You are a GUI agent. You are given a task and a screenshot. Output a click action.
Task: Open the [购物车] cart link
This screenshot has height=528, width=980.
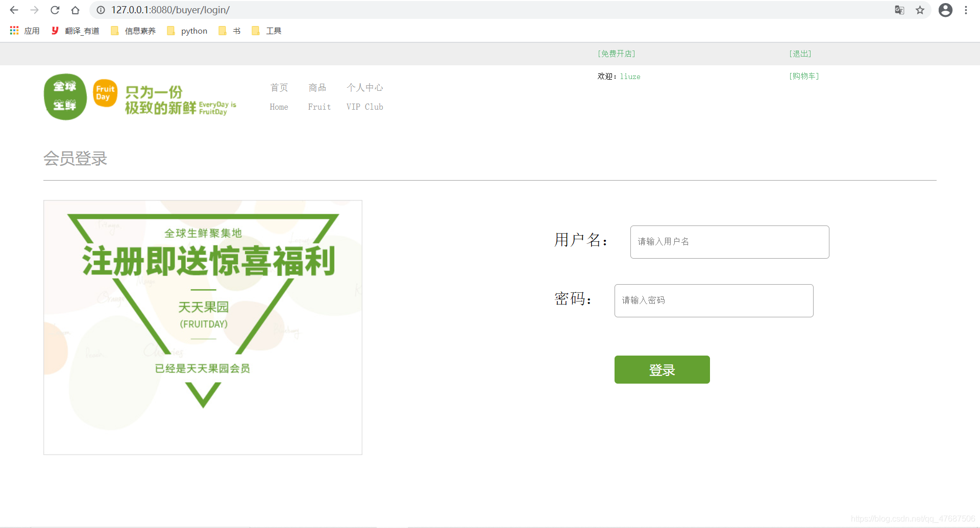pyautogui.click(x=804, y=76)
